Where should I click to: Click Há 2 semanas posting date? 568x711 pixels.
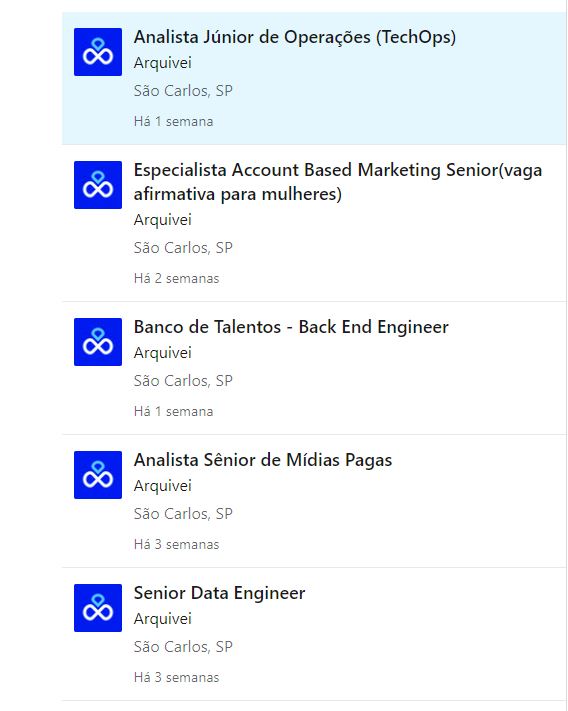pyautogui.click(x=176, y=278)
